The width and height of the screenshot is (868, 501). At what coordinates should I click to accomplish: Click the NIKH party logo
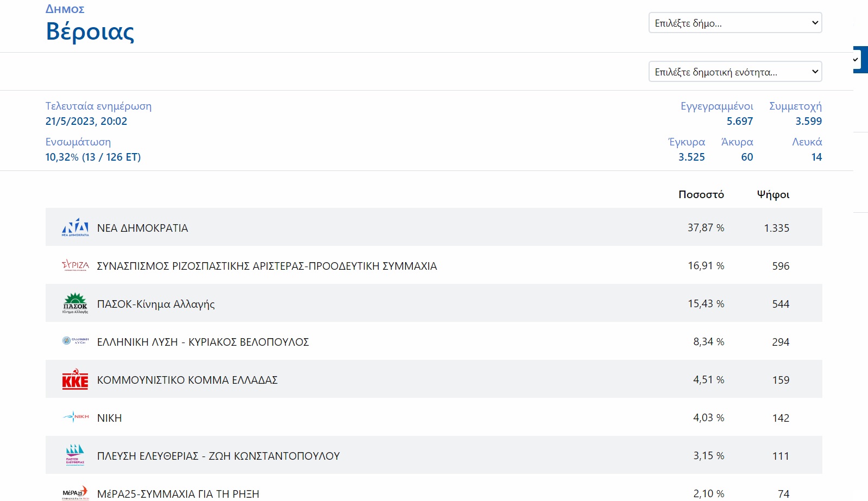pyautogui.click(x=75, y=417)
